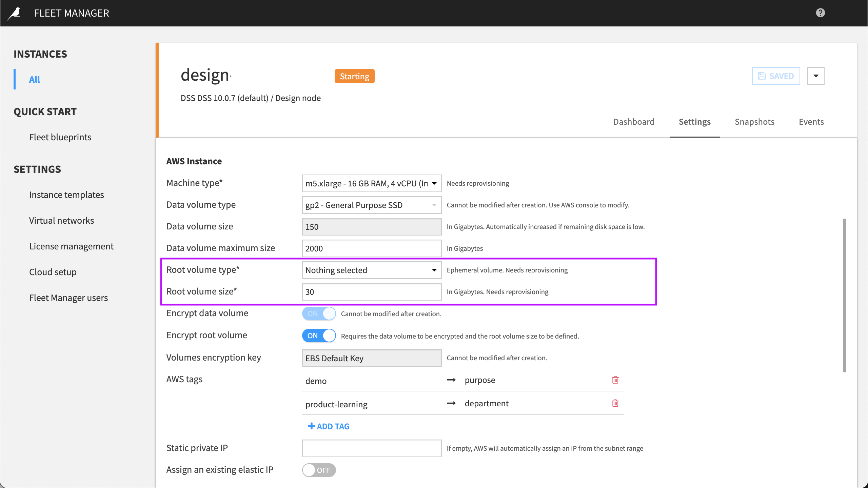Disable Encrypt root volume

(318, 335)
